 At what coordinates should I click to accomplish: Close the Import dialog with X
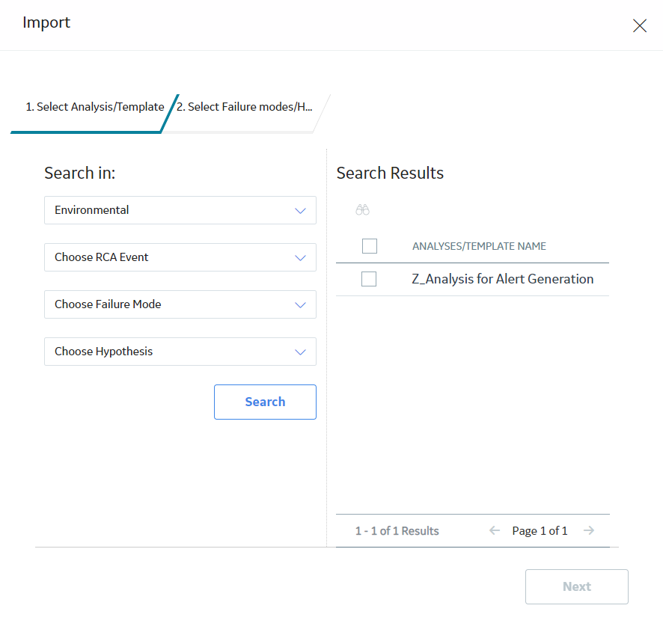[639, 25]
